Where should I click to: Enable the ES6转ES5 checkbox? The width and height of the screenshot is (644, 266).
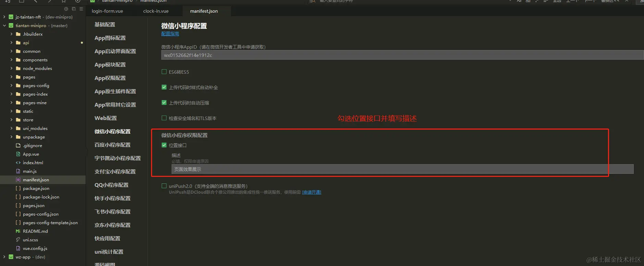pyautogui.click(x=164, y=72)
